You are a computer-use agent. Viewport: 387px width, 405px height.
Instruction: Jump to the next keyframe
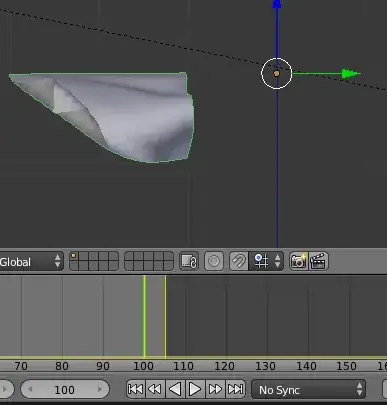[x=215, y=389]
